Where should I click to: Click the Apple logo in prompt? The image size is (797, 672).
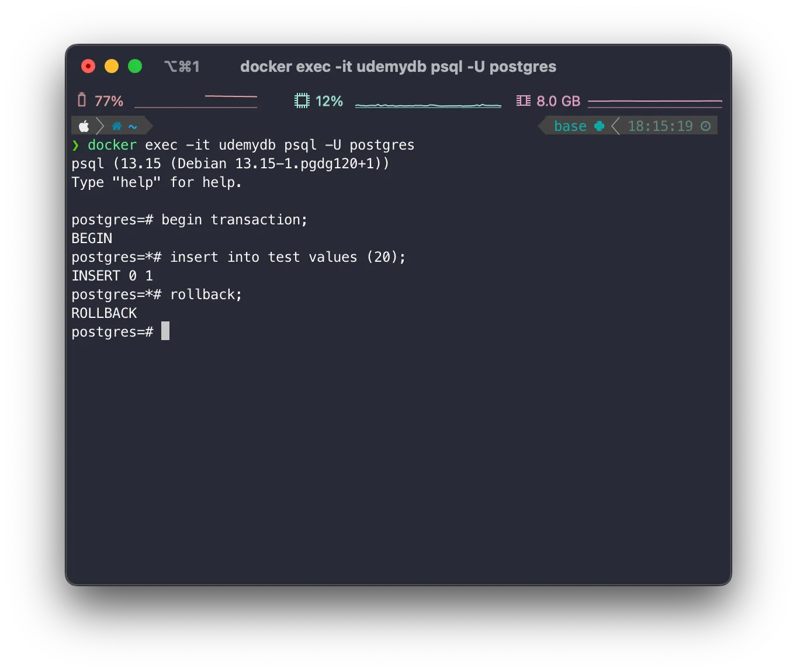[84, 126]
